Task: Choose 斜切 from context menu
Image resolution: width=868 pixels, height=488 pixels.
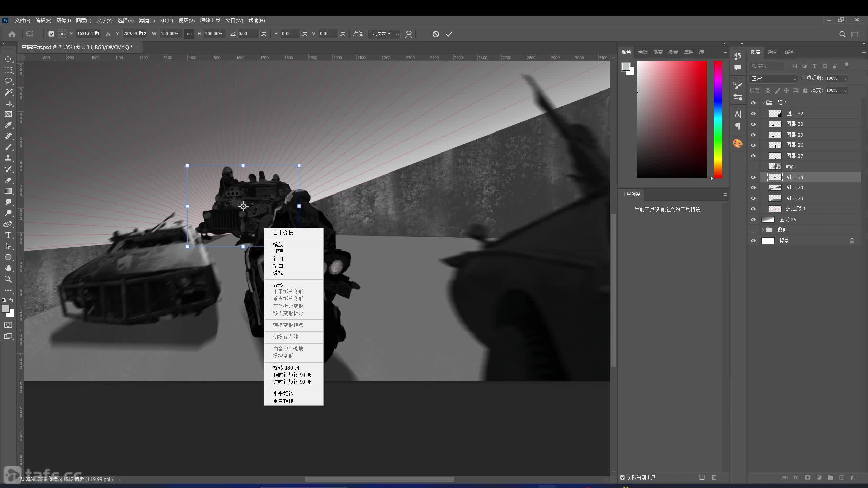Action: pyautogui.click(x=294, y=259)
